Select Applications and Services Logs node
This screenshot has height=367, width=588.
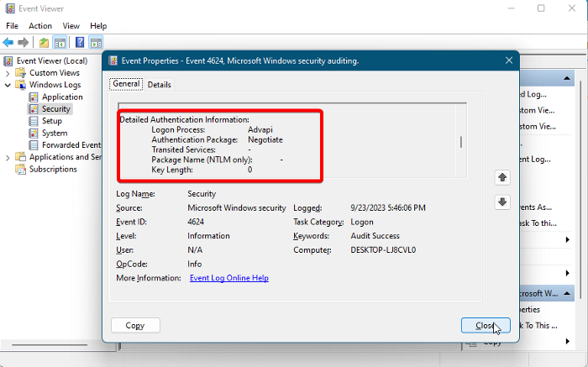click(66, 157)
